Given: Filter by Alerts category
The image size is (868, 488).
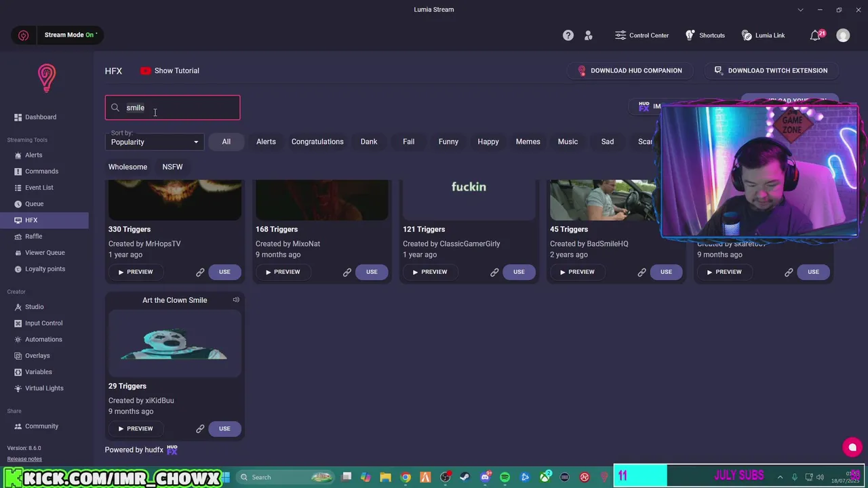Looking at the screenshot, I should pyautogui.click(x=266, y=142).
